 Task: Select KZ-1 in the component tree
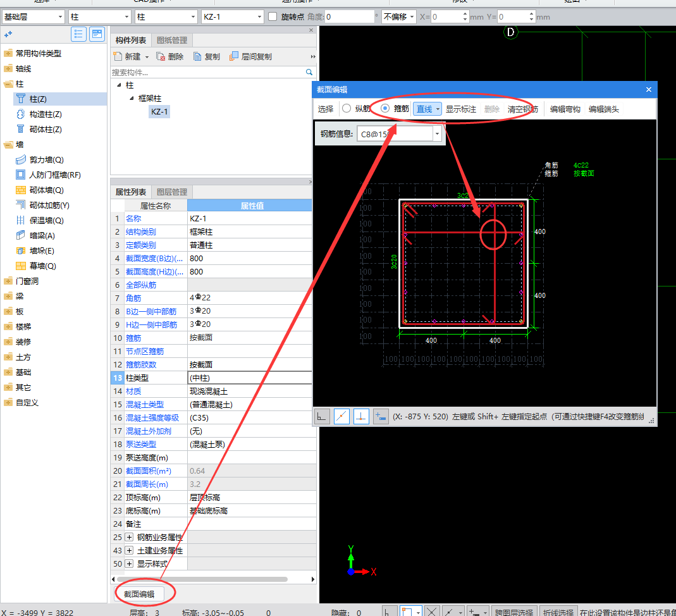[x=159, y=112]
